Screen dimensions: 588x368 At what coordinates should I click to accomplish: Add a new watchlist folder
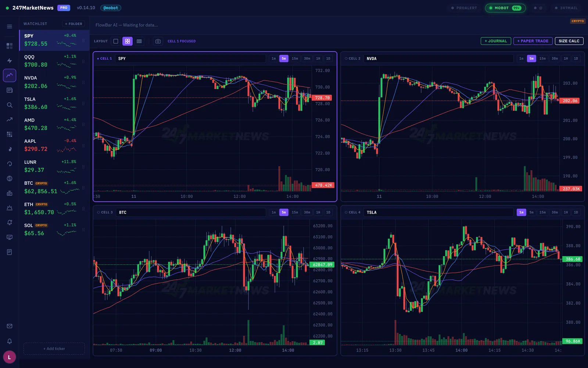coord(73,24)
